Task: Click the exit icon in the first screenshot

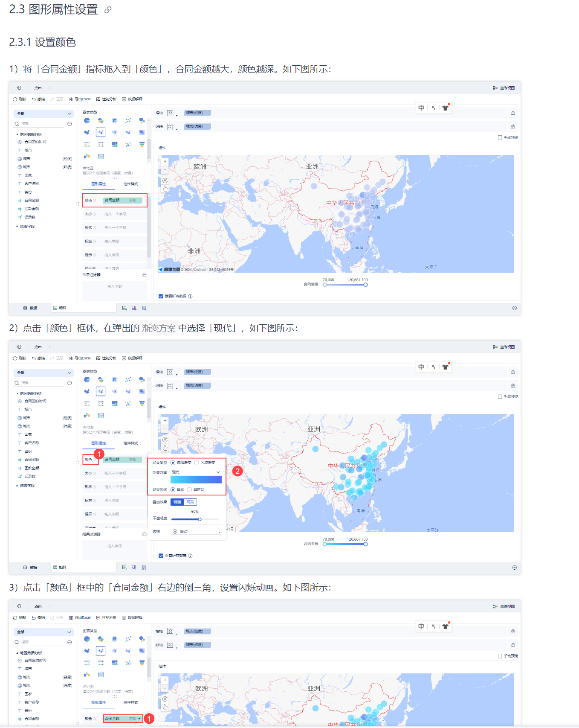Action: pos(19,88)
